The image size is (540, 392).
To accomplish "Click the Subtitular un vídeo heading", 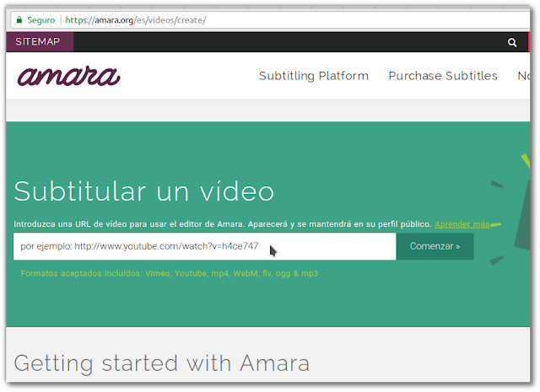I will pos(144,191).
